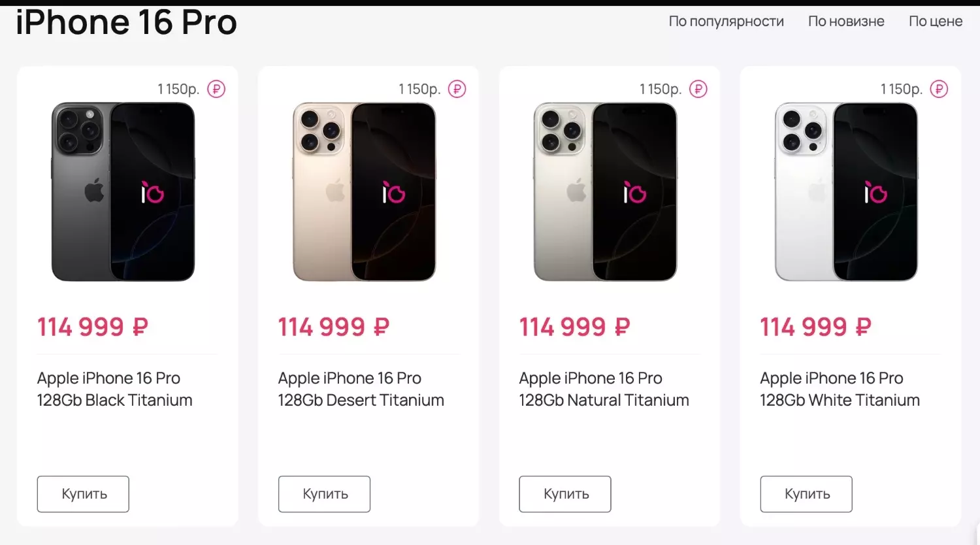
Task: Open the White Titanium product title link
Action: (839, 389)
